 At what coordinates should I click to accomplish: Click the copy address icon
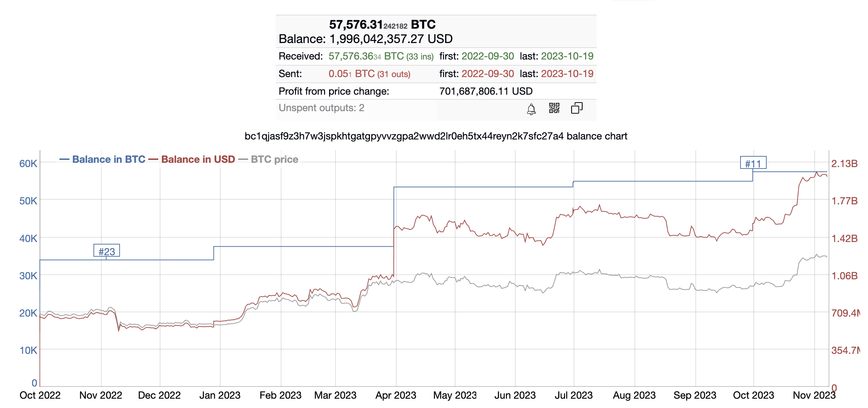tap(577, 108)
